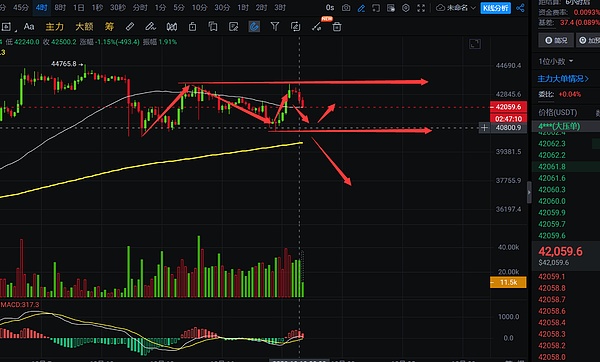
Task: Click the ruler measure tool
Action: [130, 26]
